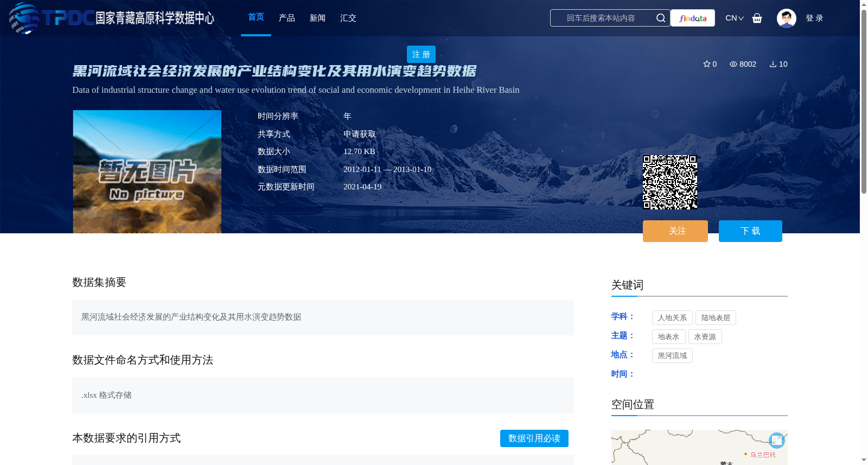Click the star favorites icon
The width and height of the screenshot is (868, 465).
706,64
